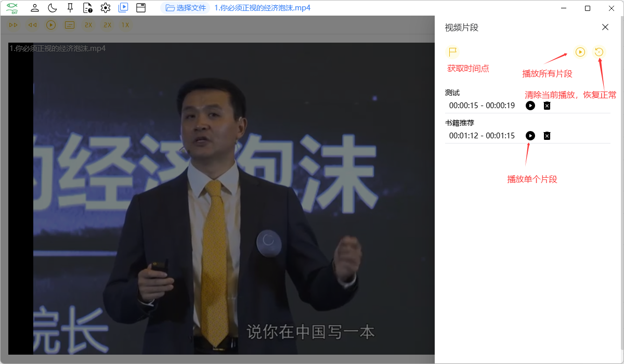The width and height of the screenshot is (624, 364).
Task: Click the window layout icon in the top toolbar
Action: (140, 8)
